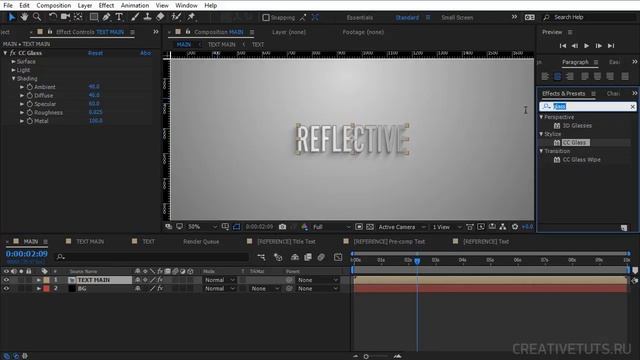Collapse the Stylize effects category
Image resolution: width=640 pixels, height=360 pixels.
[x=542, y=134]
